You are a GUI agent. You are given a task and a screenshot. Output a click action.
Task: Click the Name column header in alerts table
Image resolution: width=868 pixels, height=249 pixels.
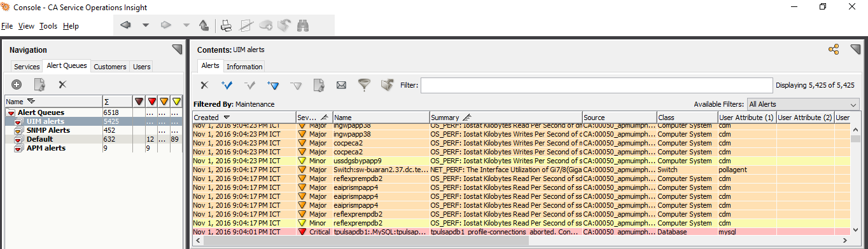coord(381,118)
